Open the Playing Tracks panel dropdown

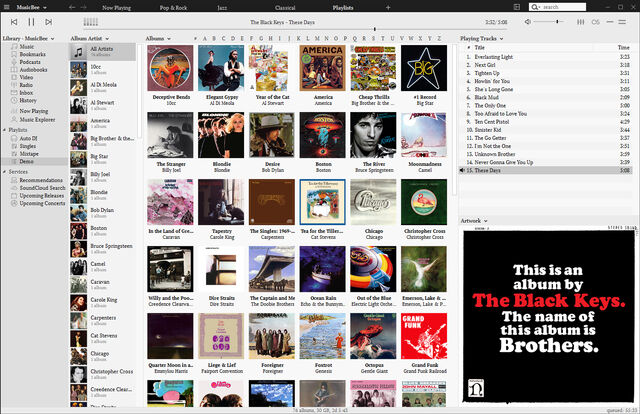[482, 38]
